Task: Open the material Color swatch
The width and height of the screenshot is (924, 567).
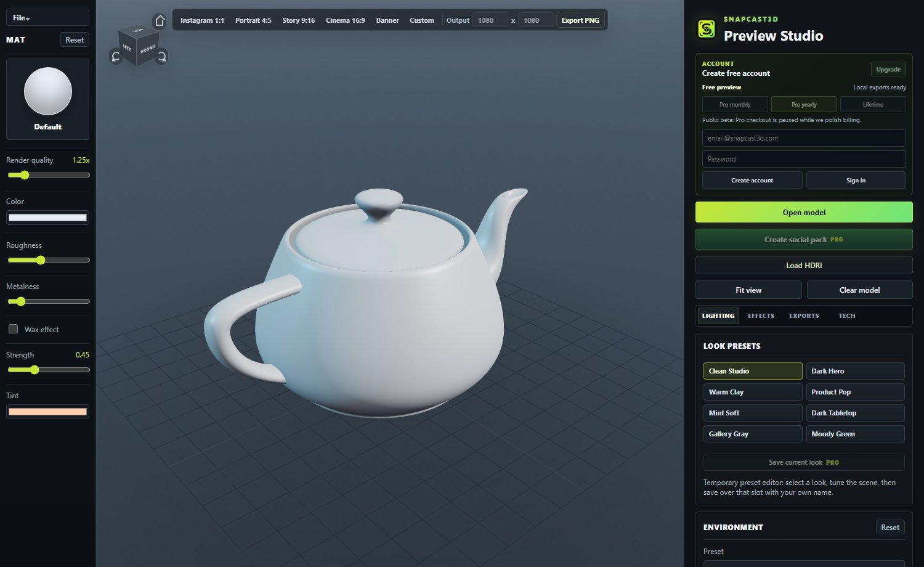Action: [x=47, y=218]
